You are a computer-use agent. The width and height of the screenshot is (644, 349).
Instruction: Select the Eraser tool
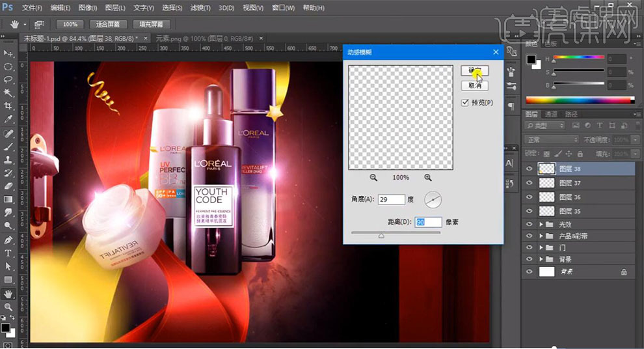point(8,186)
